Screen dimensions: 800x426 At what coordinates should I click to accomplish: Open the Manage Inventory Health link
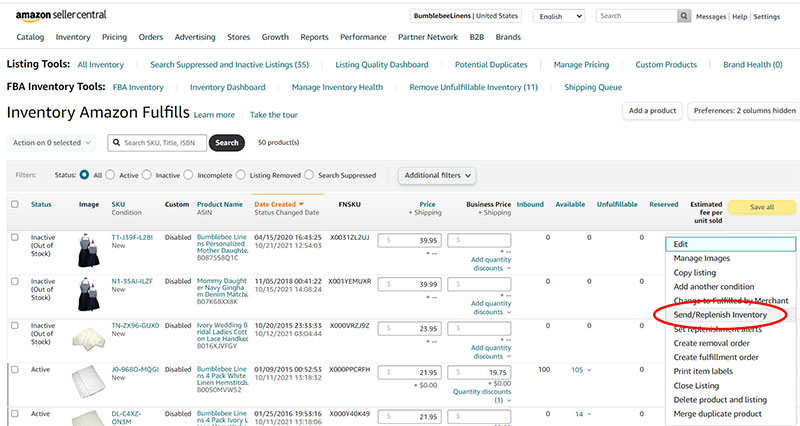tap(337, 87)
